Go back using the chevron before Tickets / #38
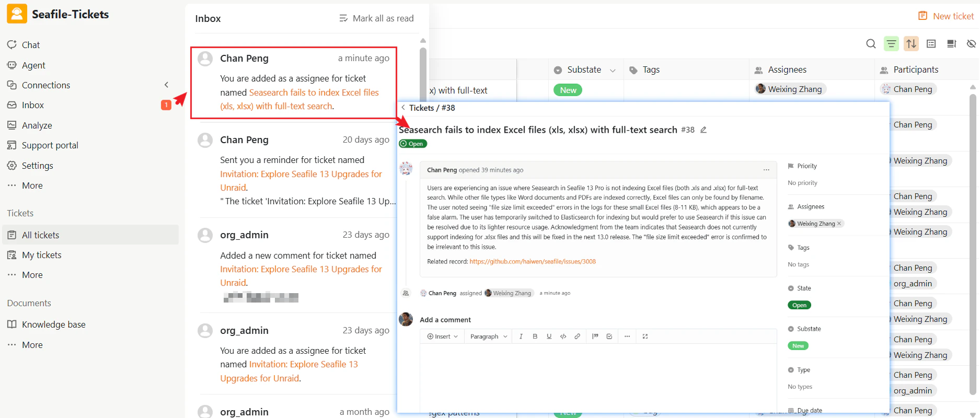 (x=403, y=108)
